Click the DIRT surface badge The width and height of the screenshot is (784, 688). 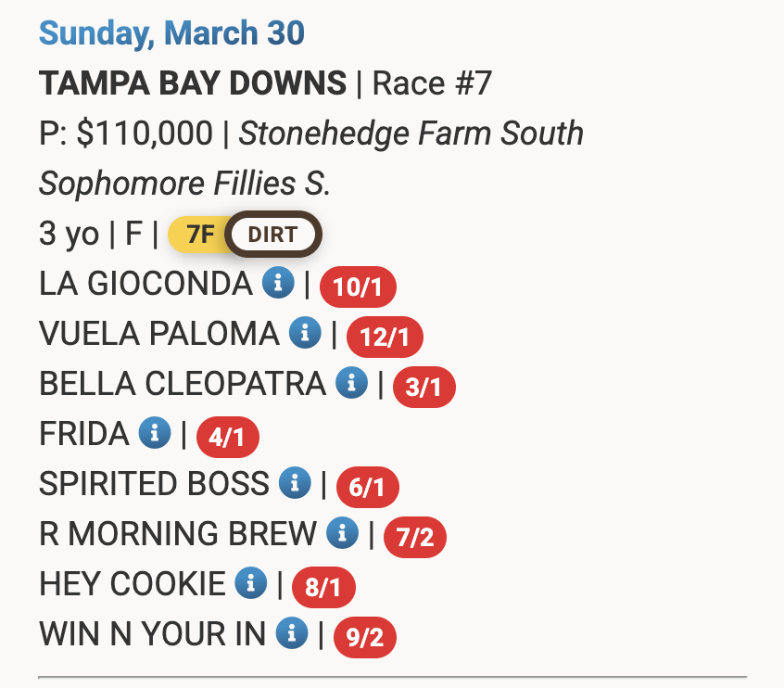click(273, 234)
